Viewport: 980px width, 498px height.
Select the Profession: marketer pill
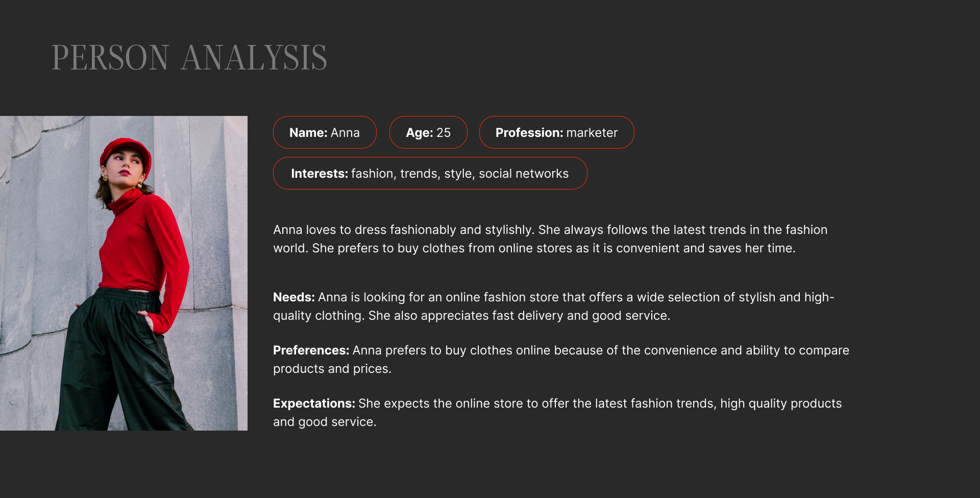coord(556,133)
